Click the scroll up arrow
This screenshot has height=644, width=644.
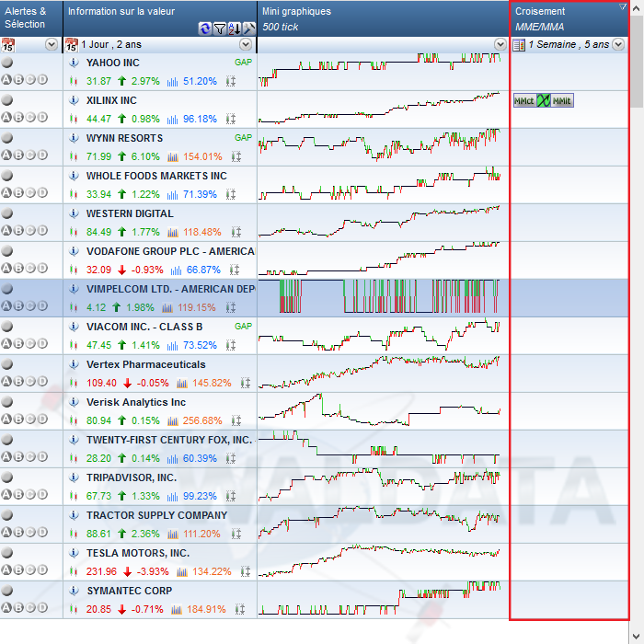tap(638, 8)
